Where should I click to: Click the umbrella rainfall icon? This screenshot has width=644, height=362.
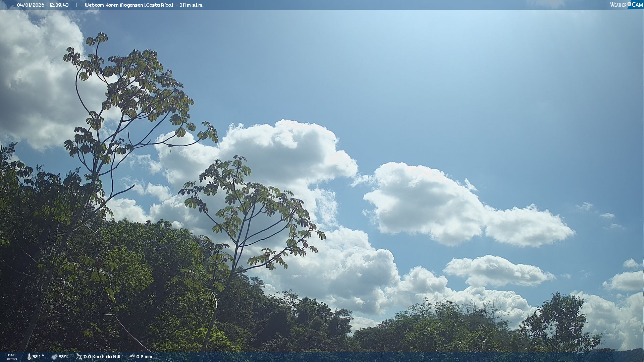(132, 357)
